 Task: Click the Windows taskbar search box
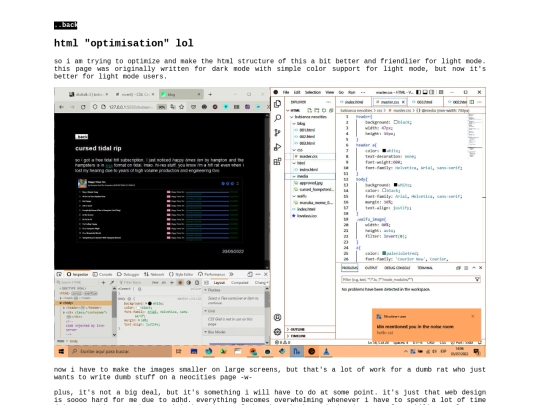click(120, 352)
